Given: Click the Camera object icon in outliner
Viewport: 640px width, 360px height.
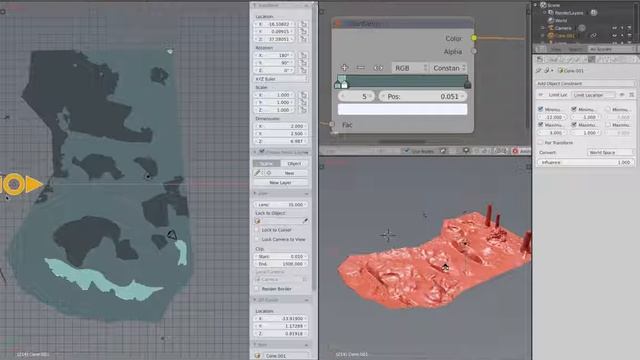Looking at the screenshot, I should pos(551,28).
